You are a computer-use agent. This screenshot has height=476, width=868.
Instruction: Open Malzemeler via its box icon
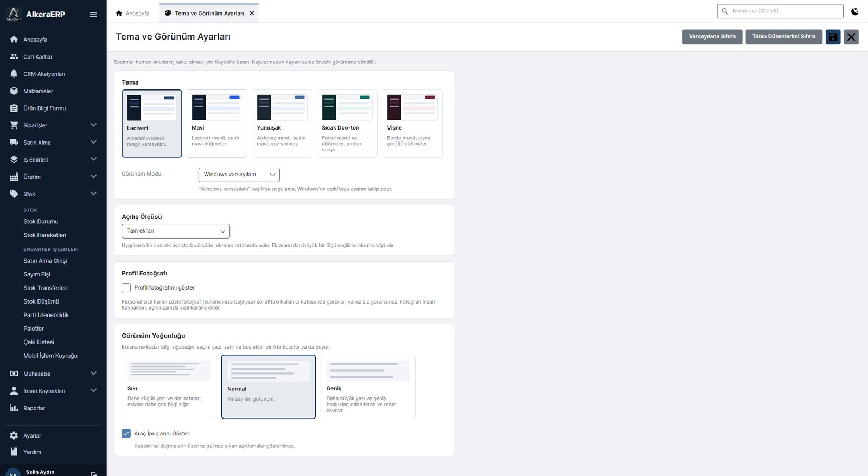coord(14,91)
